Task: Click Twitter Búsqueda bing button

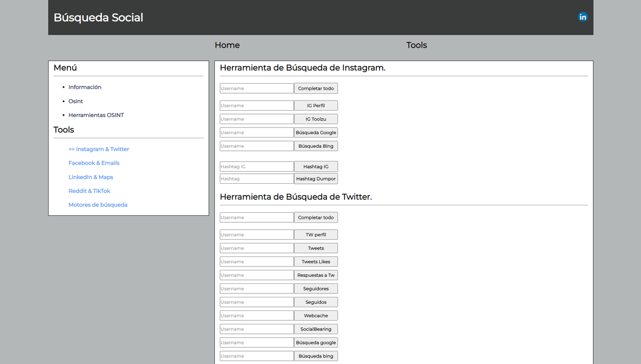Action: click(x=316, y=356)
